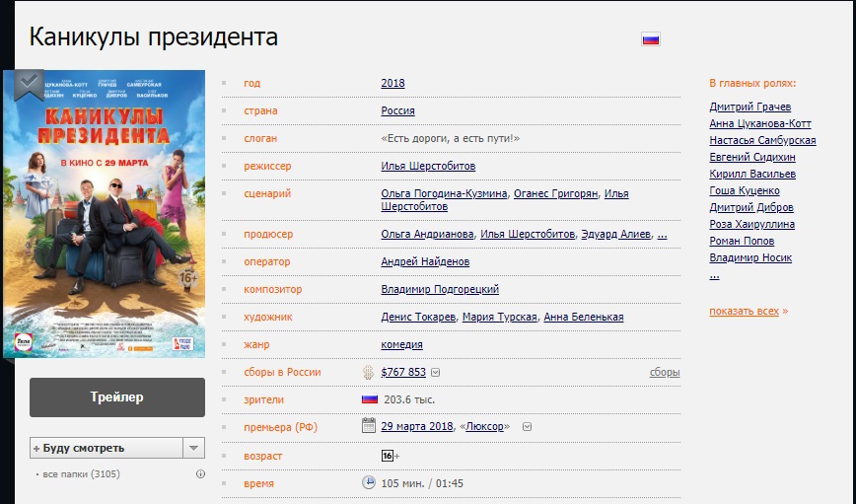Click the Russian flag in viewers row

[370, 399]
